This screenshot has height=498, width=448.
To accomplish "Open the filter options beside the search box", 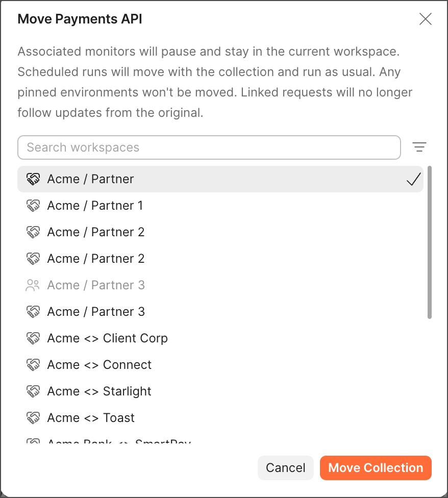I will click(419, 147).
